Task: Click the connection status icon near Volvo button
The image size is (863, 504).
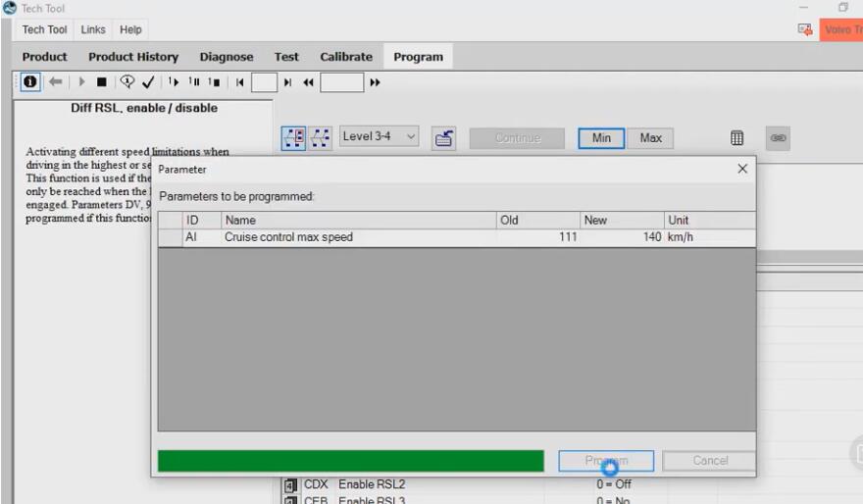Action: pyautogui.click(x=805, y=29)
